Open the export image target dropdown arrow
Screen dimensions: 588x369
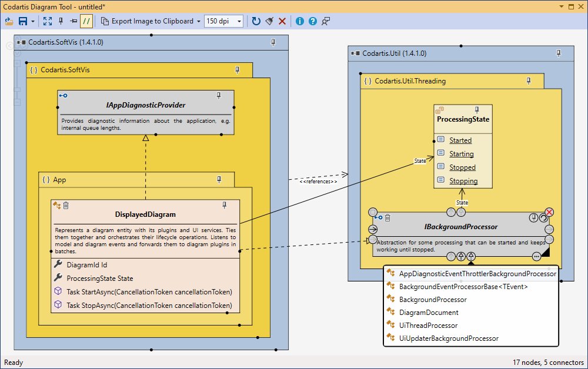[x=199, y=21]
